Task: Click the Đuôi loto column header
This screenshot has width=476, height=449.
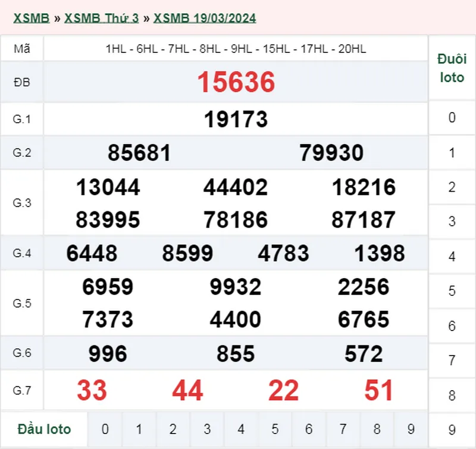Action: (x=452, y=68)
